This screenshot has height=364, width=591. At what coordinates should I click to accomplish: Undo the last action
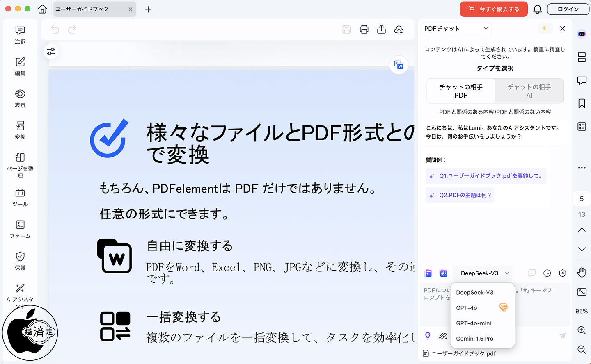tap(55, 30)
